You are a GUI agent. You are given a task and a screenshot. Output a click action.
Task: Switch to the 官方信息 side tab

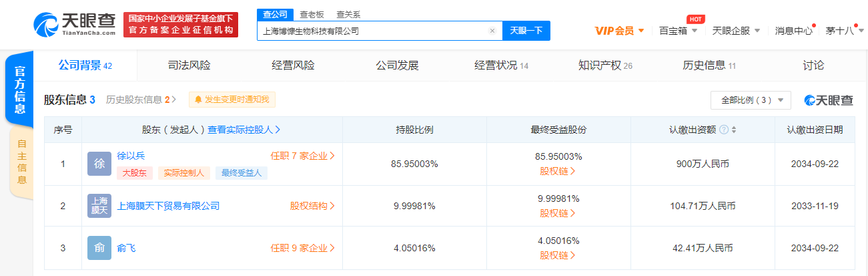20,90
